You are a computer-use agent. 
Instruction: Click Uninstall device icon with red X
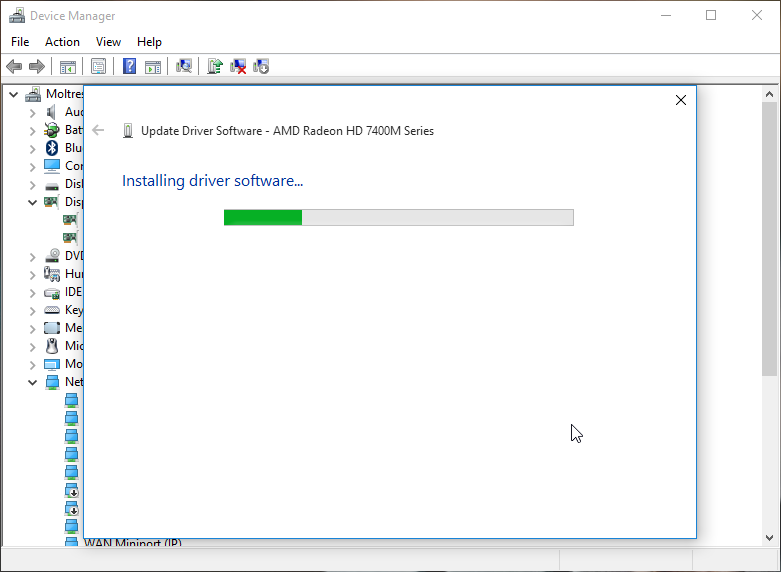238,66
